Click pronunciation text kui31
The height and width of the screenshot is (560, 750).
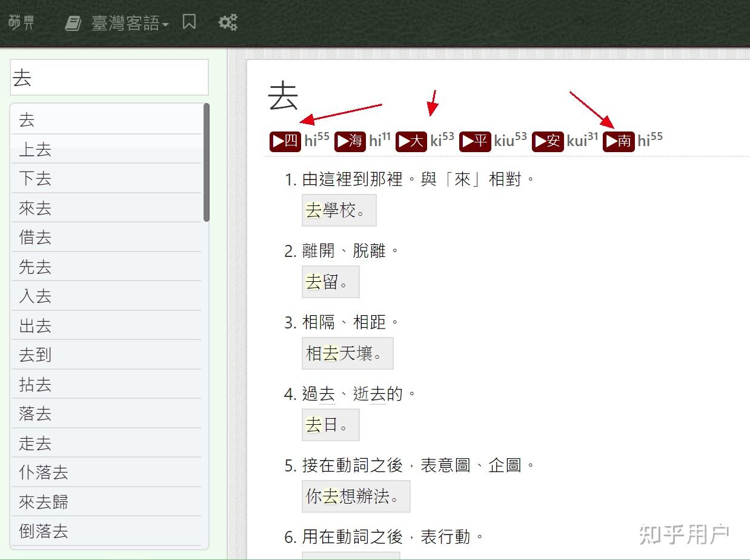tap(582, 140)
